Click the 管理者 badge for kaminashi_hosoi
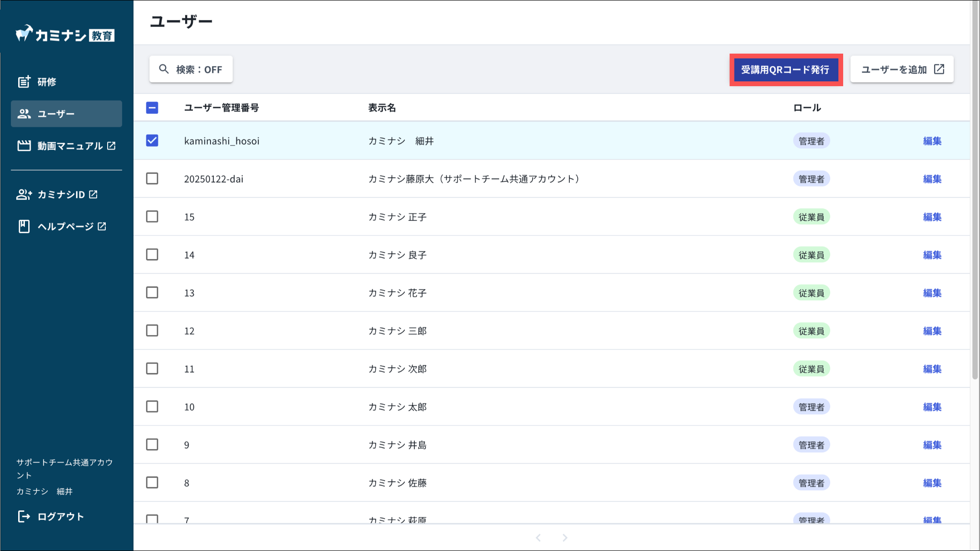The height and width of the screenshot is (551, 980). point(812,141)
